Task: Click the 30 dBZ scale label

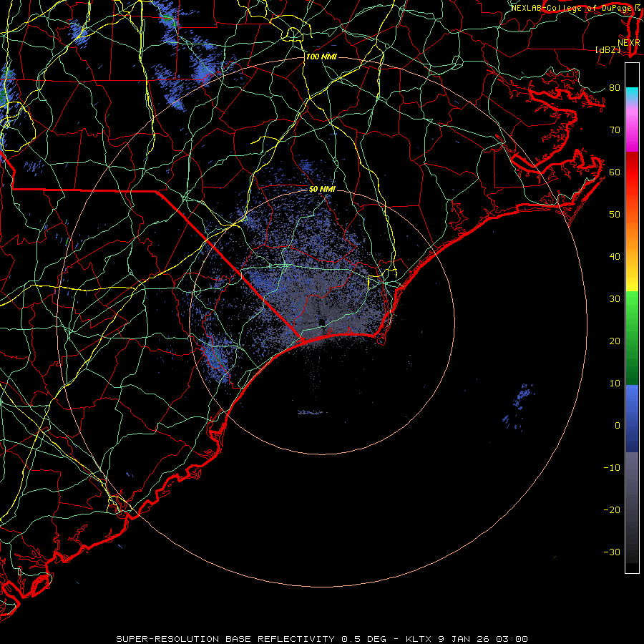Action: pos(615,299)
